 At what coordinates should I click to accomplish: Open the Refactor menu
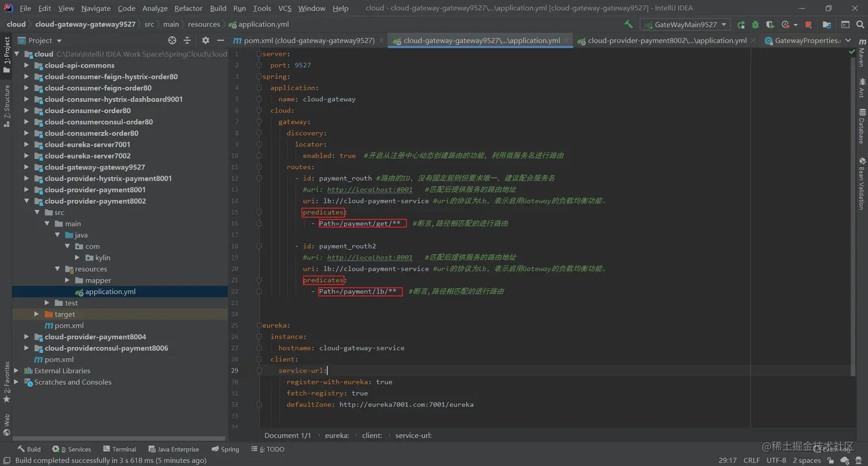[x=188, y=8]
